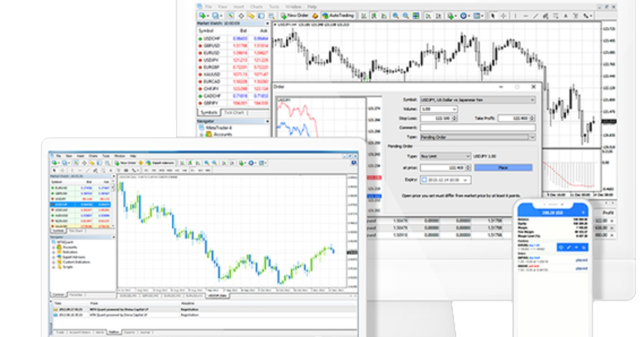Select the cursor arrow tool on monitor toolbar
Viewport: 644px width, 337px height.
point(493,16)
